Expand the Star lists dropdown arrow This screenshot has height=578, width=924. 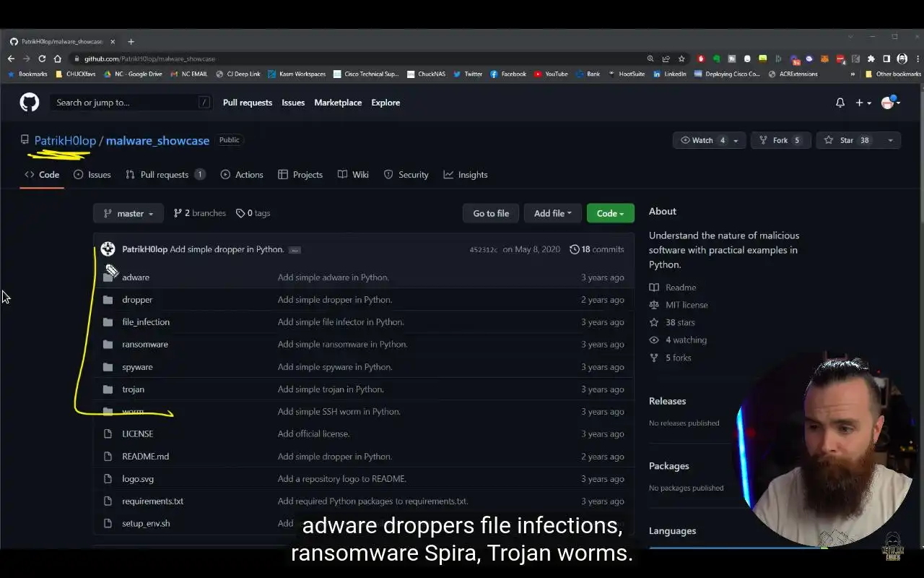890,140
